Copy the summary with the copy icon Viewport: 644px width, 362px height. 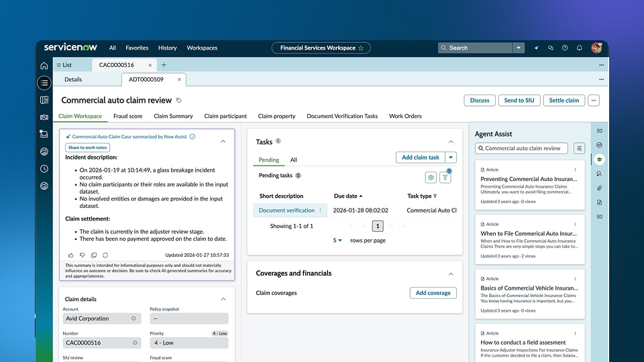click(x=94, y=255)
